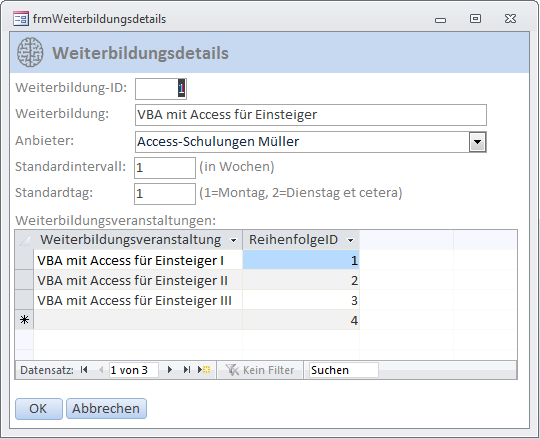The width and height of the screenshot is (540, 439).
Task: Click the 'Anbieter:' label
Action: [44, 140]
